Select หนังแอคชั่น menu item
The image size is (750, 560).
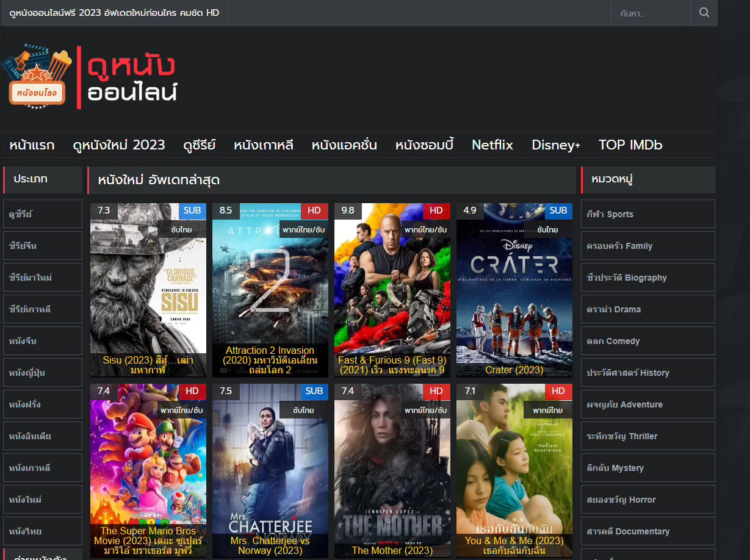coord(344,145)
